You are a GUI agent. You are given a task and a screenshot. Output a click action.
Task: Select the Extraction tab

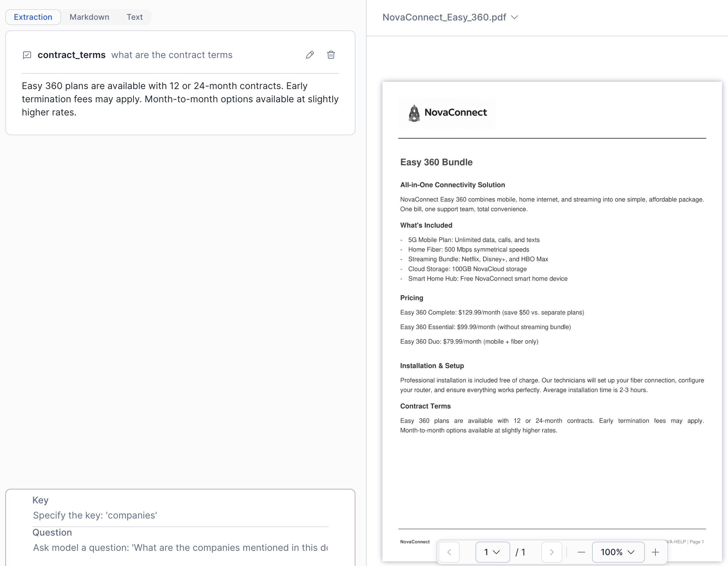pos(33,17)
